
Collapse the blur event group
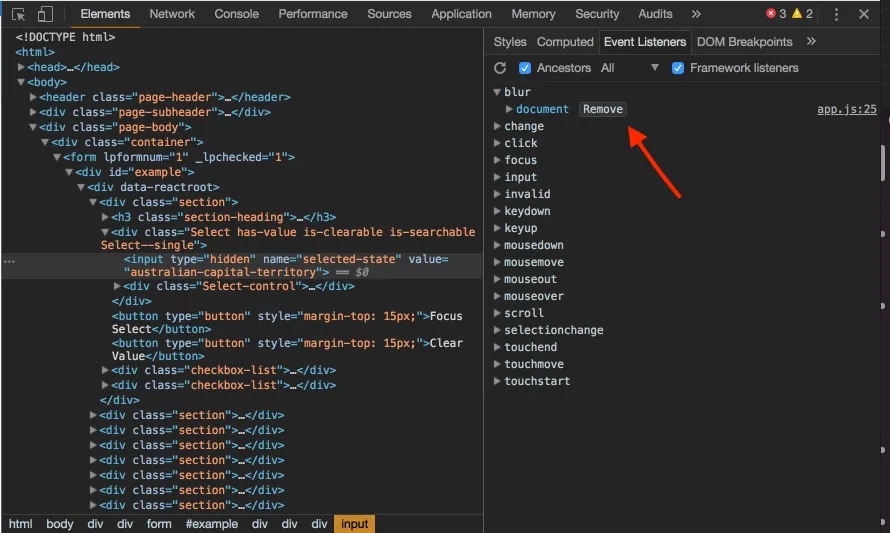[x=497, y=92]
